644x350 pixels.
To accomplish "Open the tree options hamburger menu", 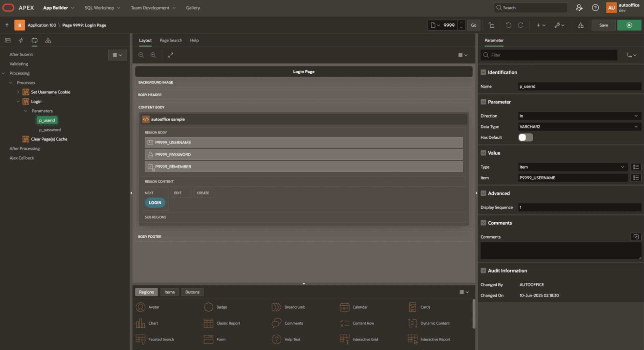I will [117, 55].
